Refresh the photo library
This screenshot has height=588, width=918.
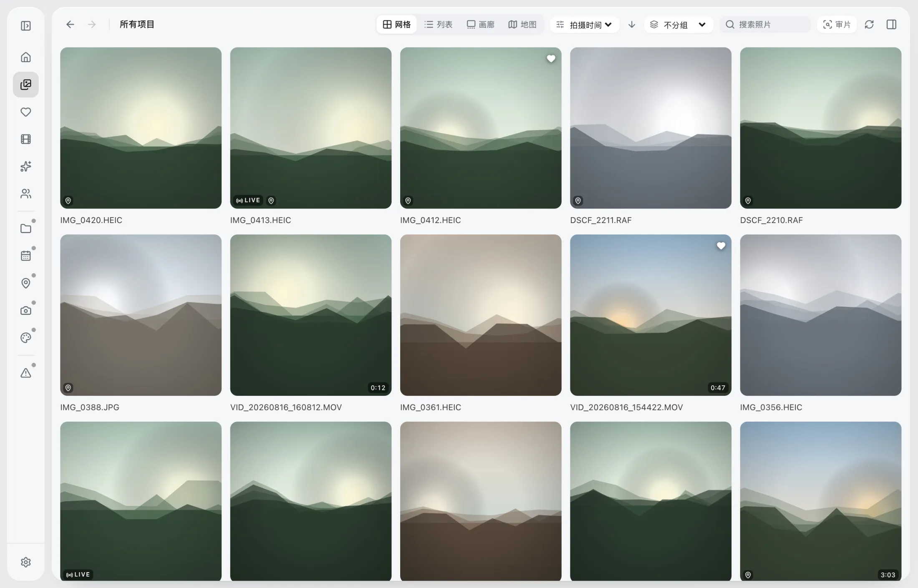coord(869,25)
